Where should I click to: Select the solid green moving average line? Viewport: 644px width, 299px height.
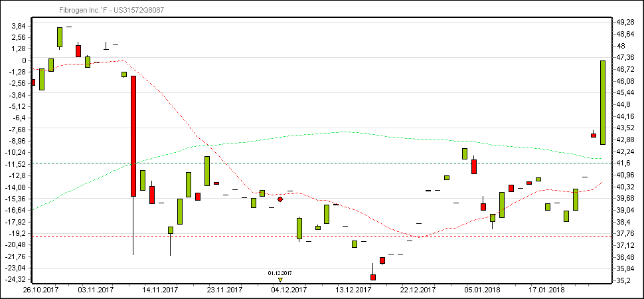[345, 132]
